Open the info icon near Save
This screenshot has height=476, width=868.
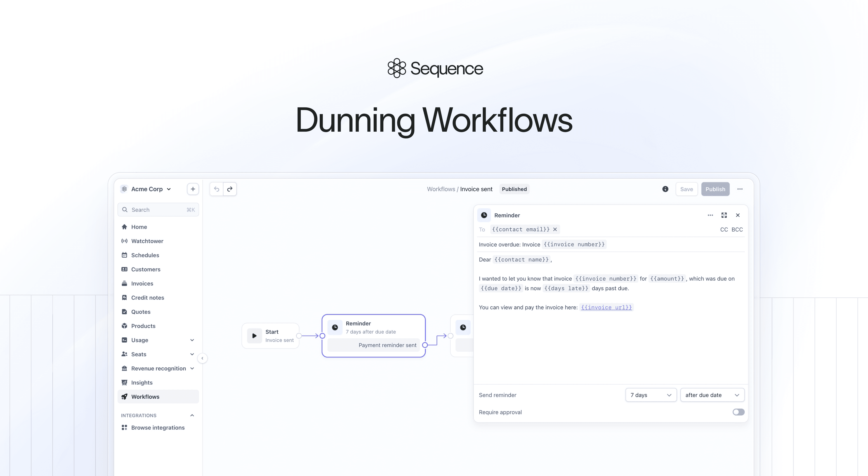click(665, 189)
